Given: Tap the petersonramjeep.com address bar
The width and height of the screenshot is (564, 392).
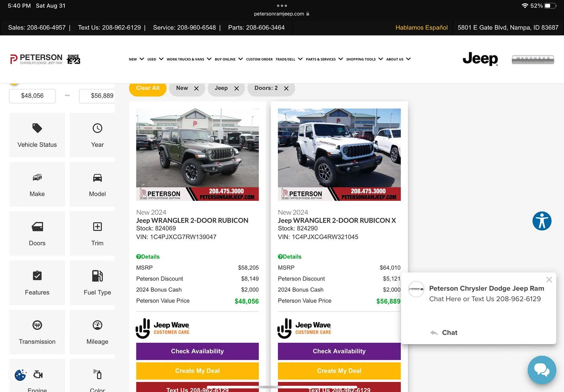Looking at the screenshot, I should pyautogui.click(x=282, y=14).
